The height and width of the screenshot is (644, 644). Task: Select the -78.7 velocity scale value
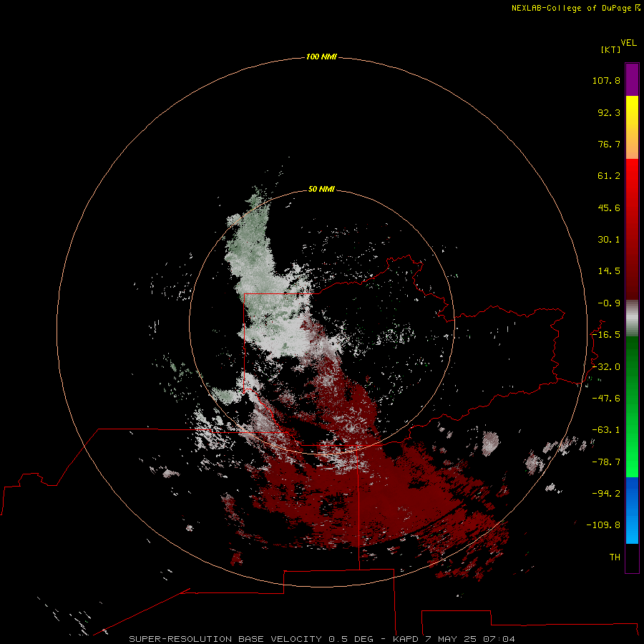606,462
